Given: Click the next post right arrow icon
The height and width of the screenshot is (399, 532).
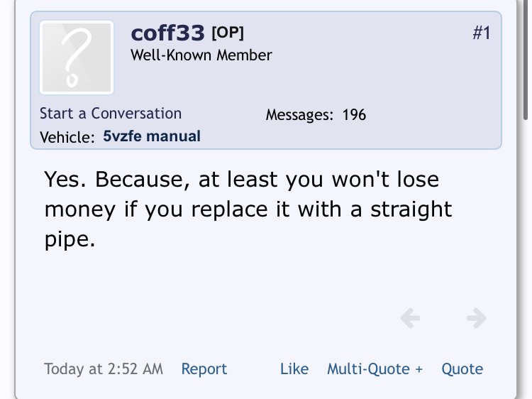Looking at the screenshot, I should point(477,318).
